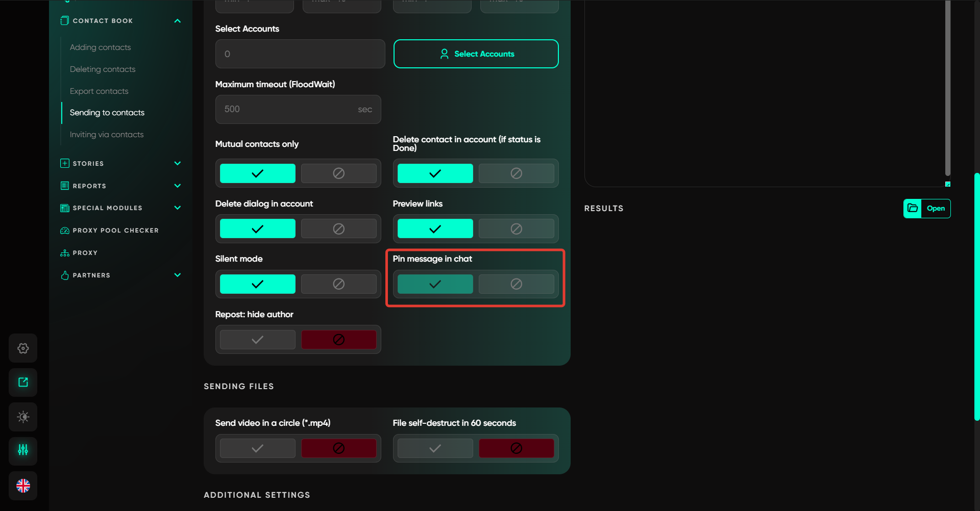Go to Inviting via contacts
Image resolution: width=980 pixels, height=511 pixels.
pyautogui.click(x=107, y=135)
